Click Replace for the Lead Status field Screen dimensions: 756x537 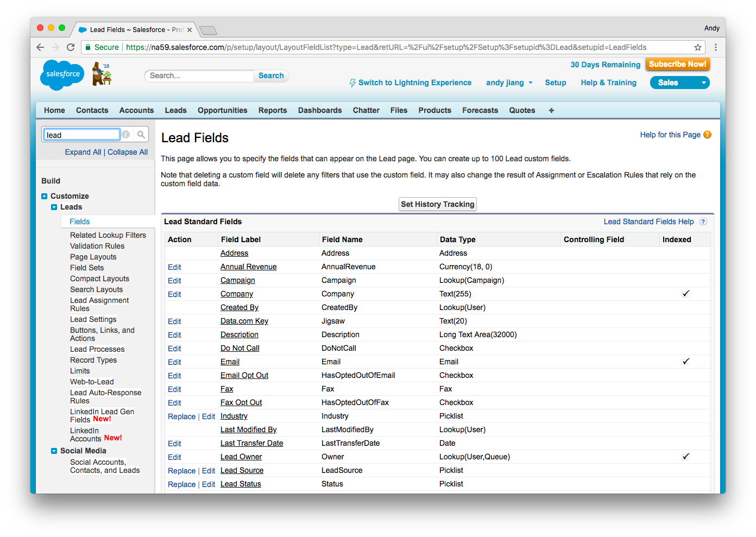181,484
